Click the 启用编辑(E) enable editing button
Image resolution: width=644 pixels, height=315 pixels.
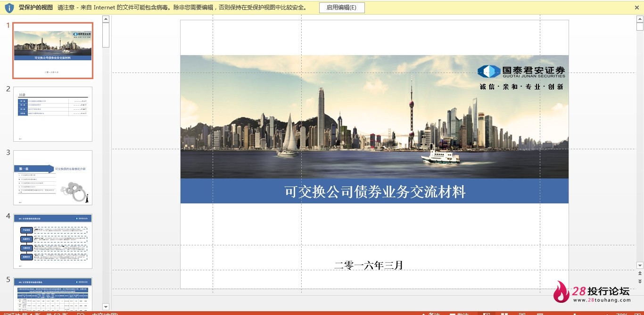coord(342,8)
